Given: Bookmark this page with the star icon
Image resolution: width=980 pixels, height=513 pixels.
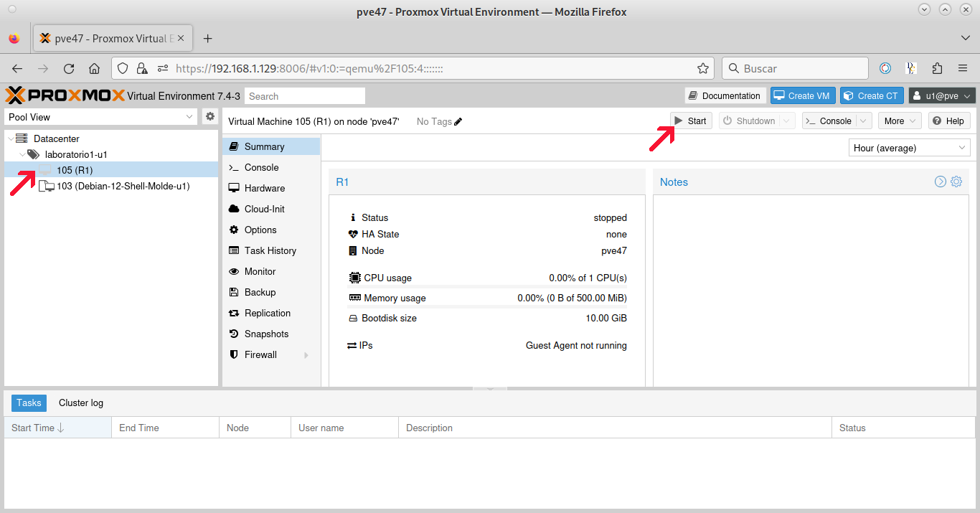Looking at the screenshot, I should 703,68.
